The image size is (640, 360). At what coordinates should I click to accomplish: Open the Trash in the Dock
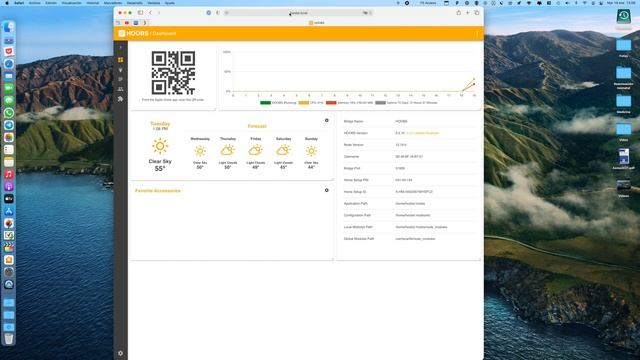click(x=9, y=338)
